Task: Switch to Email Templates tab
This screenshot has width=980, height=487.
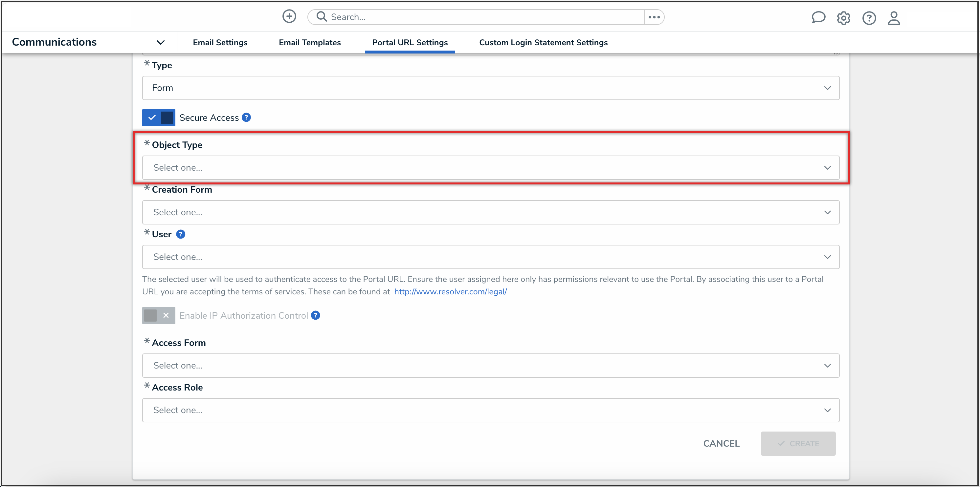Action: pyautogui.click(x=310, y=43)
